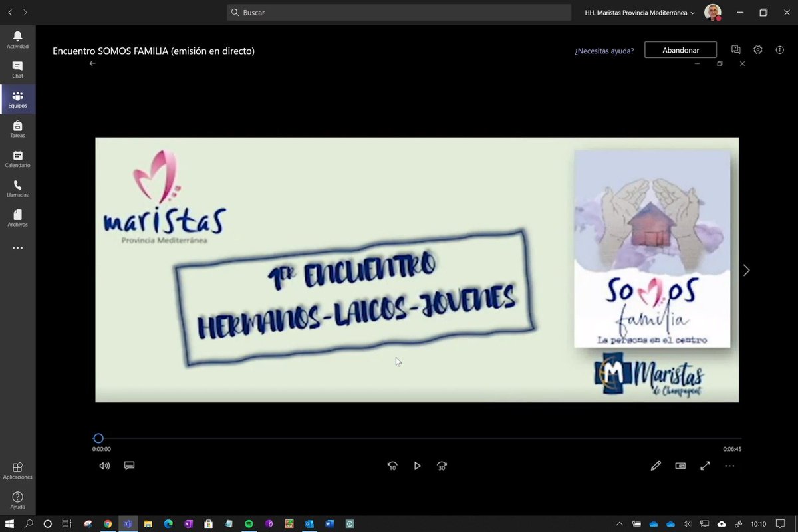Click the pencil annotate icon in the player

coord(656,465)
